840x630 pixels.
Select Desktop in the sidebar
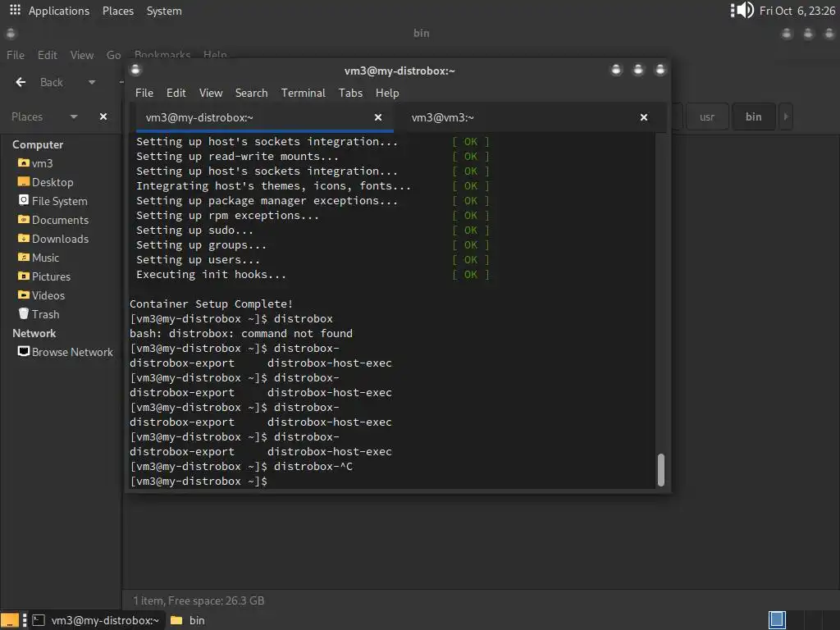coord(52,182)
